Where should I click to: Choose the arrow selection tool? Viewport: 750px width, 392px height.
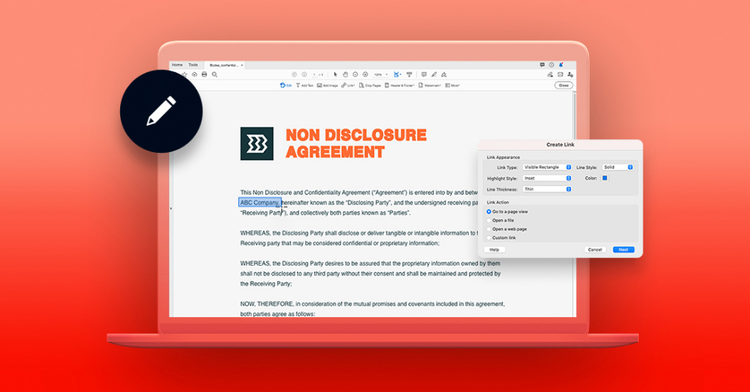click(335, 75)
